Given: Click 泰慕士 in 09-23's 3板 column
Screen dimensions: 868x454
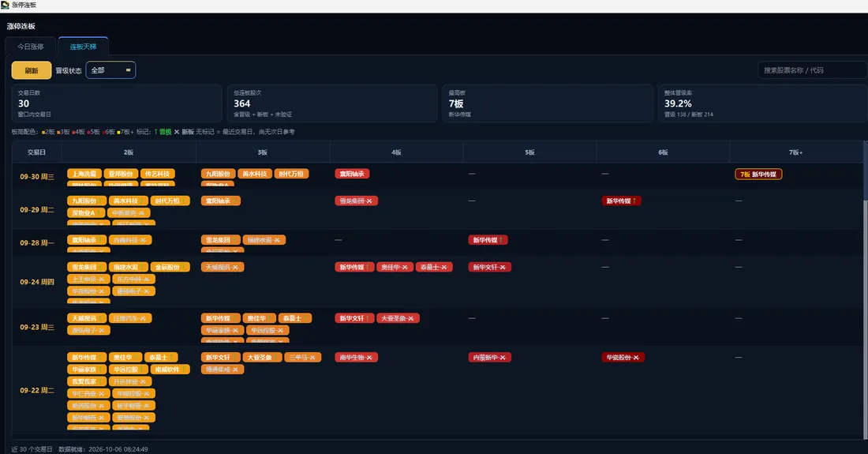Looking at the screenshot, I should [295, 318].
